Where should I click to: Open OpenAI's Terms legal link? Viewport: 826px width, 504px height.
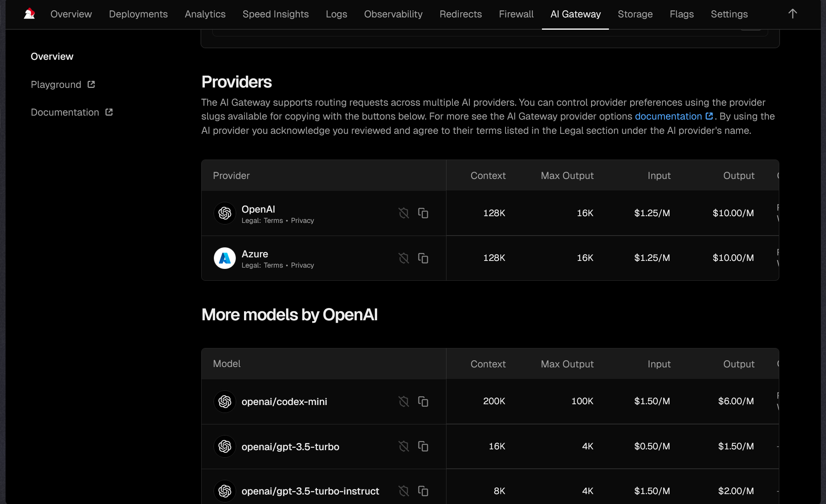click(x=273, y=221)
